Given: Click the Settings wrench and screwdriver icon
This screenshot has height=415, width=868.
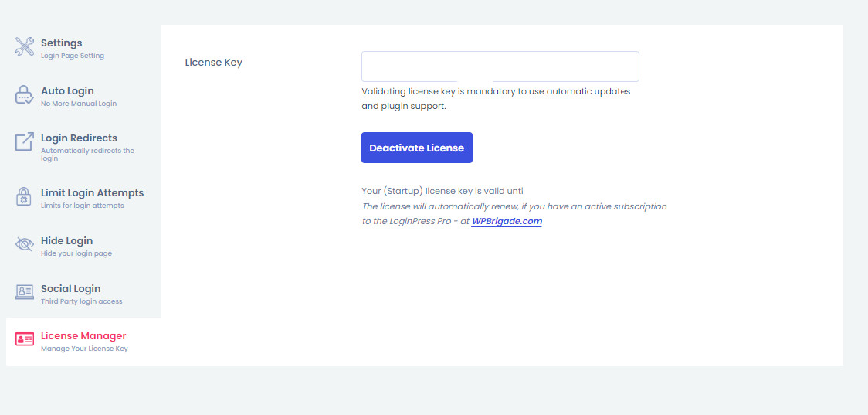Looking at the screenshot, I should pyautogui.click(x=25, y=46).
